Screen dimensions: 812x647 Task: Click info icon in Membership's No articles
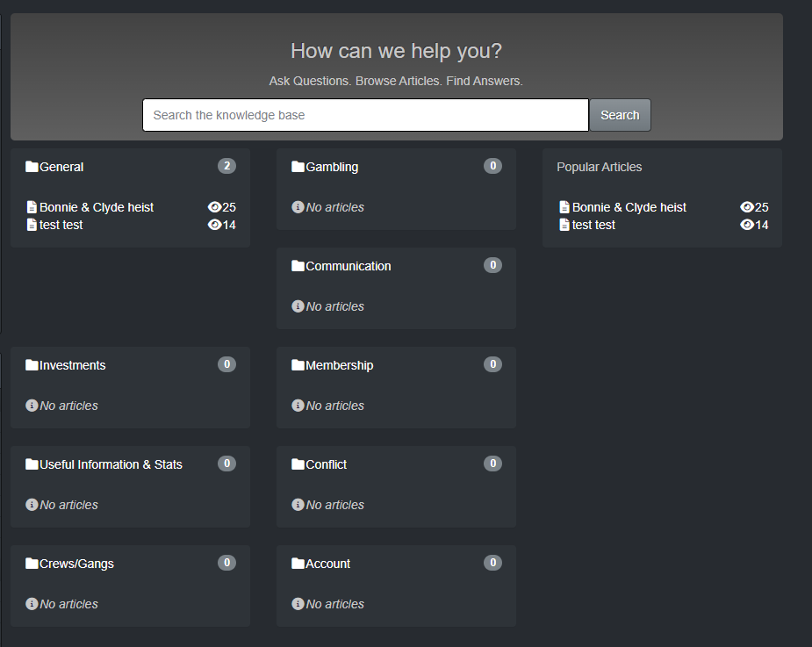[298, 406]
